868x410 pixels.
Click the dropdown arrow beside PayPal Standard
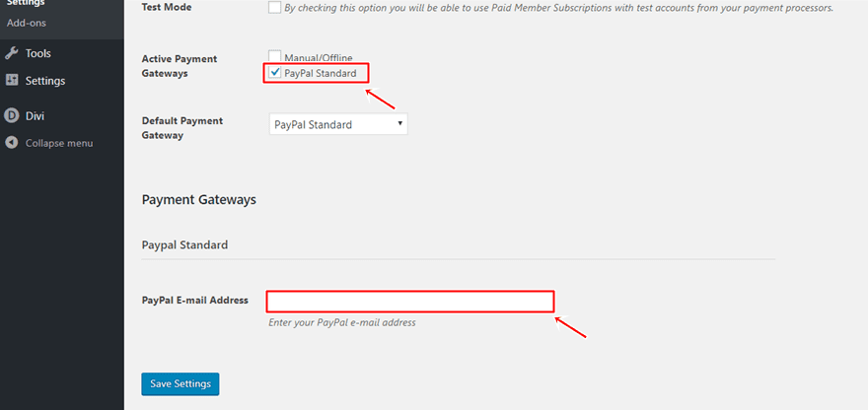399,124
